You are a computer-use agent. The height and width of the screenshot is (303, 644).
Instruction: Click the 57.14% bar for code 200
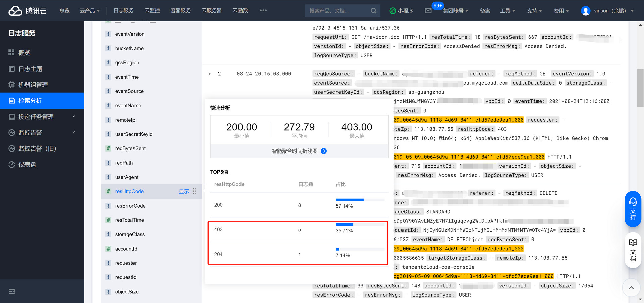[x=360, y=200]
